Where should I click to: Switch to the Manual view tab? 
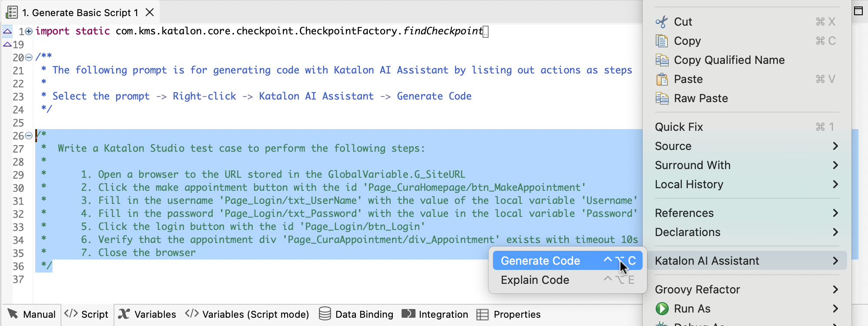(31, 314)
